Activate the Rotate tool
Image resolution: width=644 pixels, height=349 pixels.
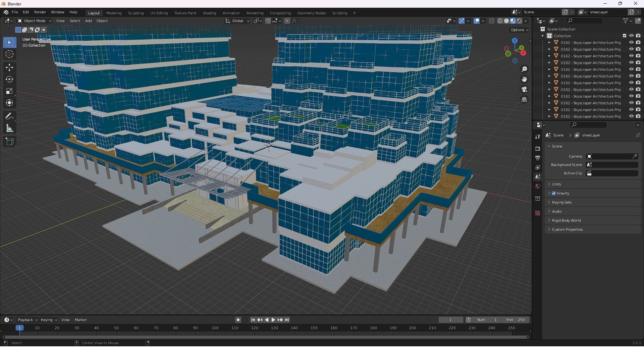[x=9, y=79]
